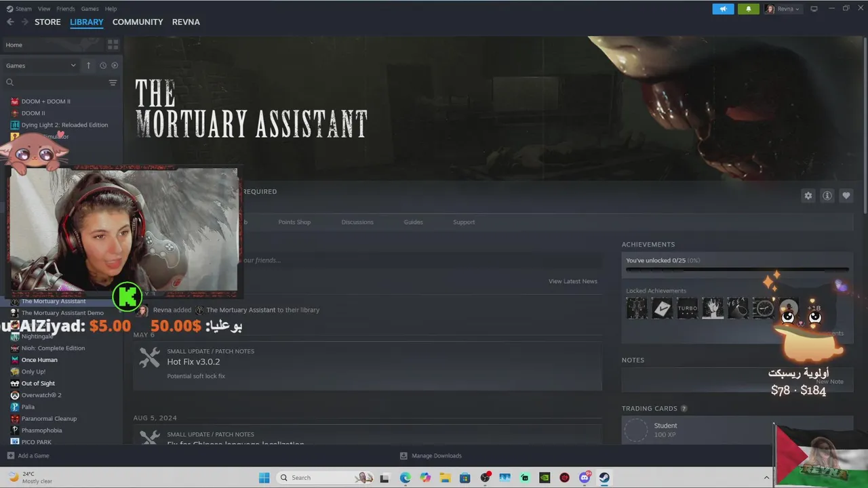Screen dimensions: 868x488
Task: Open the Friends menu
Action: click(66, 9)
